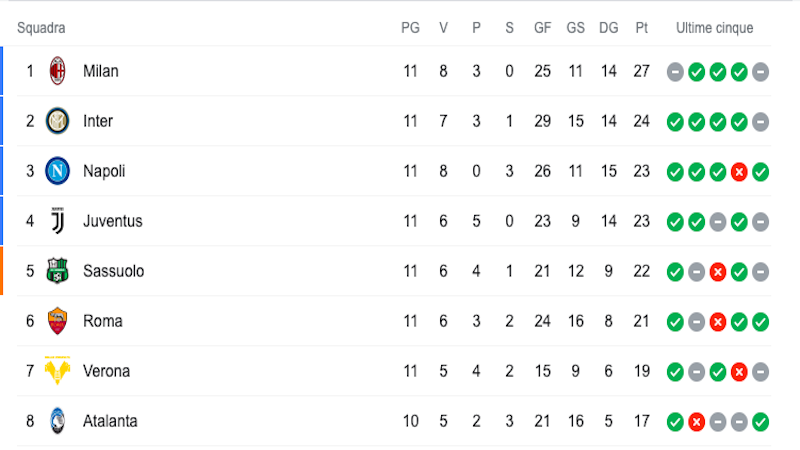Click Milan's first grey draw icon
Image resolution: width=800 pixels, height=450 pixels.
click(x=675, y=72)
